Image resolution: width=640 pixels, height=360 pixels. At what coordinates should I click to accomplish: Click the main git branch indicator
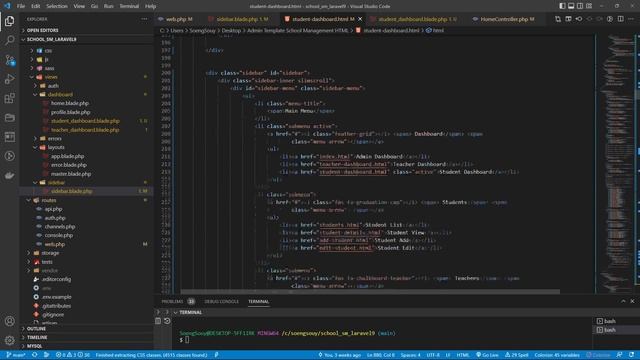16,355
